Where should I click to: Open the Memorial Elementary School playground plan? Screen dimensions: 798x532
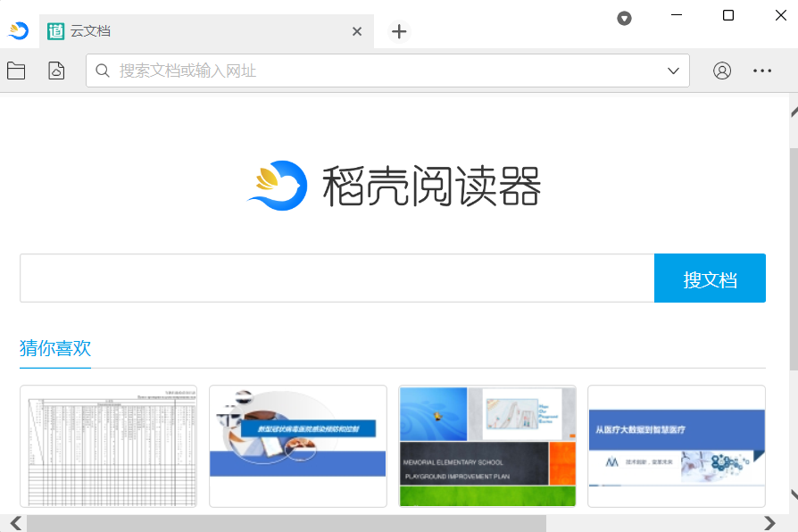(486, 445)
